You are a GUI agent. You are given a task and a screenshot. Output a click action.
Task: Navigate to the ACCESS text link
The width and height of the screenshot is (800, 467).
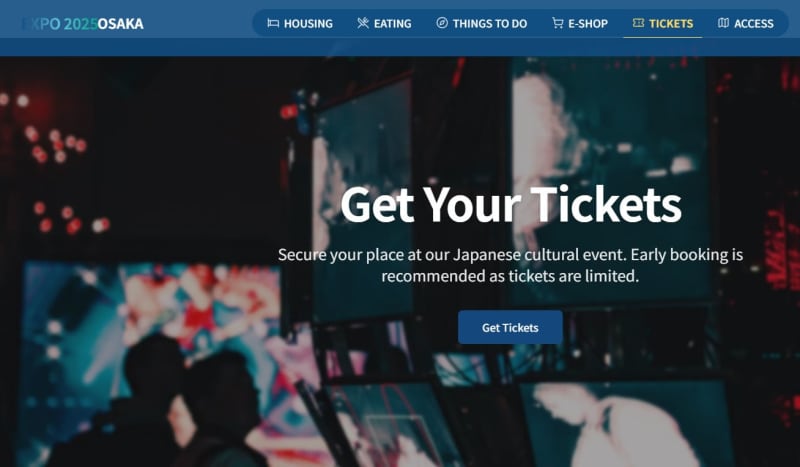point(754,23)
